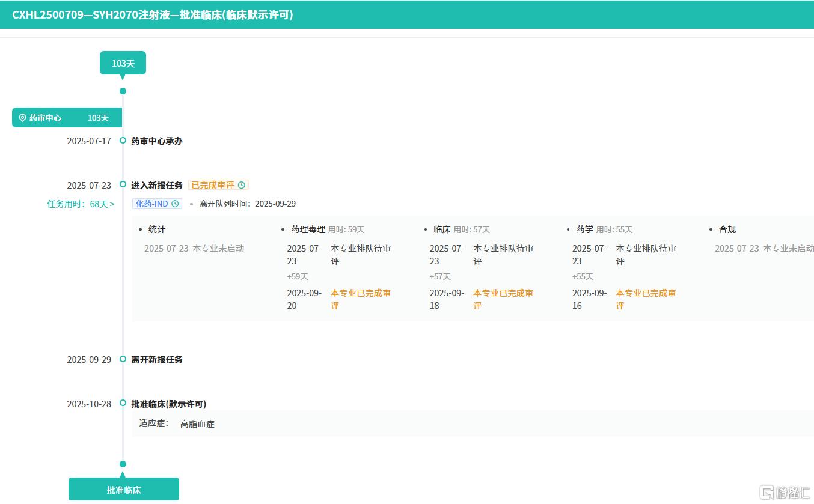Click the 进入新报任务 timeline node
The width and height of the screenshot is (814, 504).
123,185
